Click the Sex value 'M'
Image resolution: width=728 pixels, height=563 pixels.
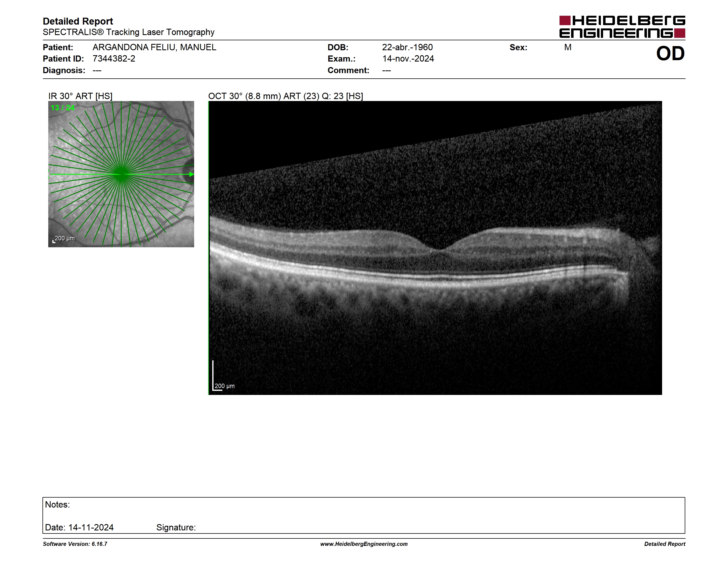[x=568, y=47]
